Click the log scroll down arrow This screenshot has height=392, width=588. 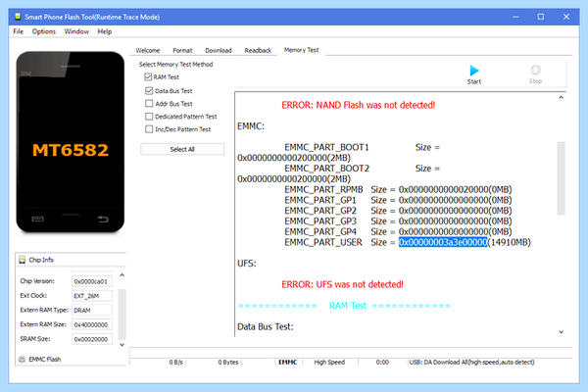561,331
